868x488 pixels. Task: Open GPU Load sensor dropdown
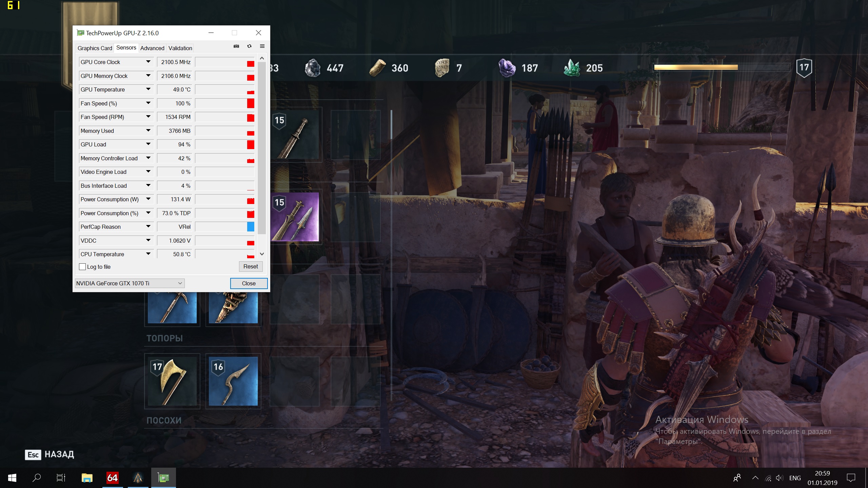(x=148, y=144)
